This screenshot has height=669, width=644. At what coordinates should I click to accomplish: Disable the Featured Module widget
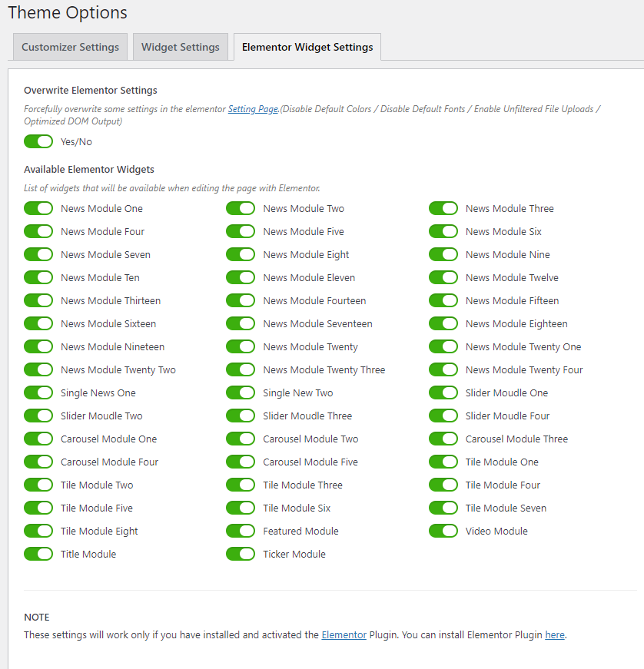(241, 531)
